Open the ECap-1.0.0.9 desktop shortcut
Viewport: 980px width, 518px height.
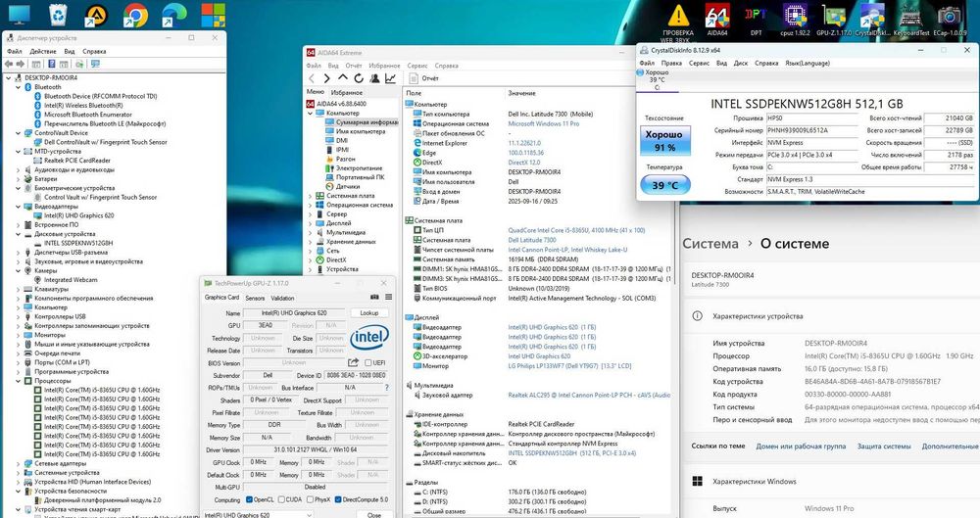[950, 19]
